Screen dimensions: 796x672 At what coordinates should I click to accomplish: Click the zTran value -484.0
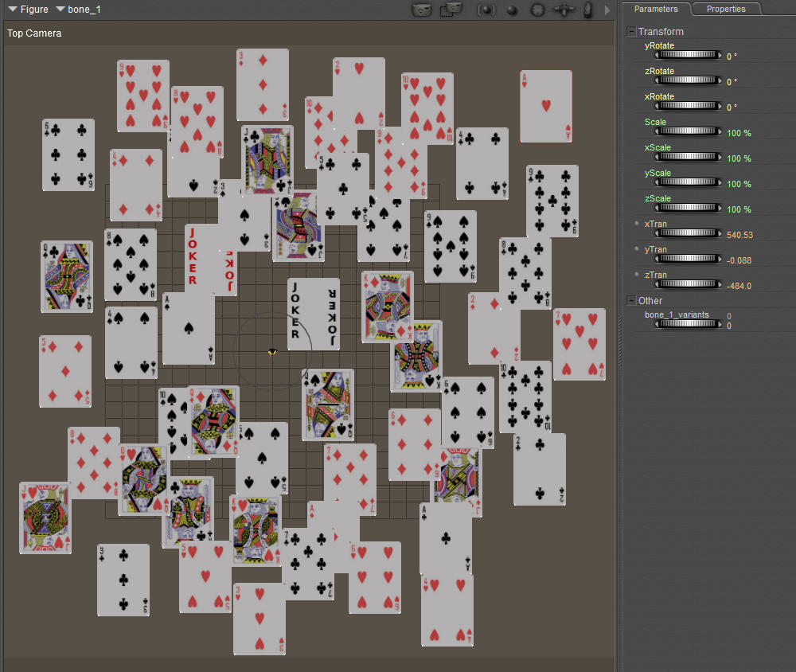tap(739, 286)
